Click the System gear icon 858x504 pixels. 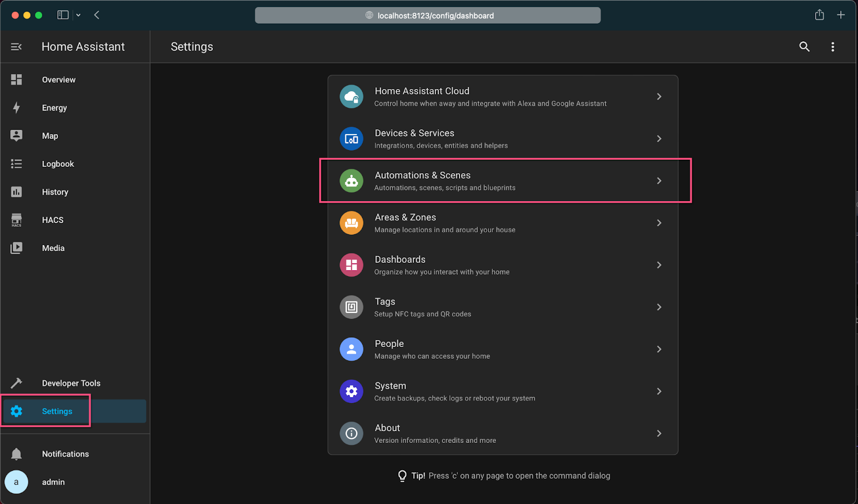[x=351, y=391]
